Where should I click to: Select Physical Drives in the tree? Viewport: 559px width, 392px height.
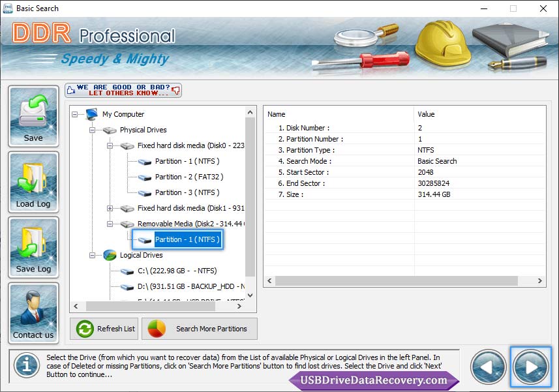(x=143, y=130)
